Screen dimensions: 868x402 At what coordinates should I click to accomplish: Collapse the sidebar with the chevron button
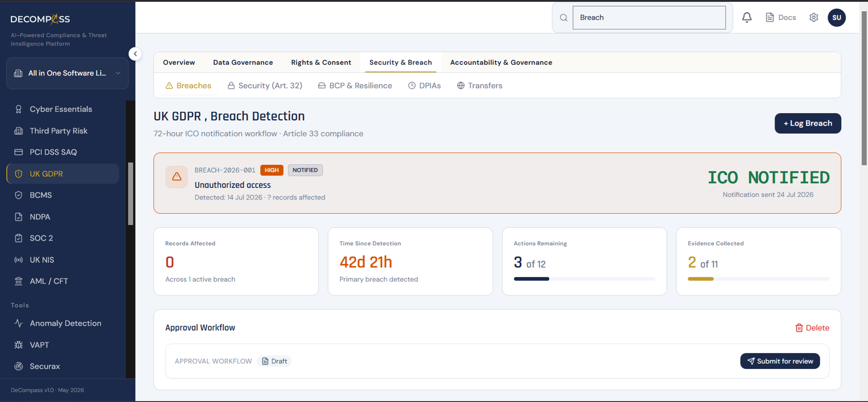click(x=135, y=54)
